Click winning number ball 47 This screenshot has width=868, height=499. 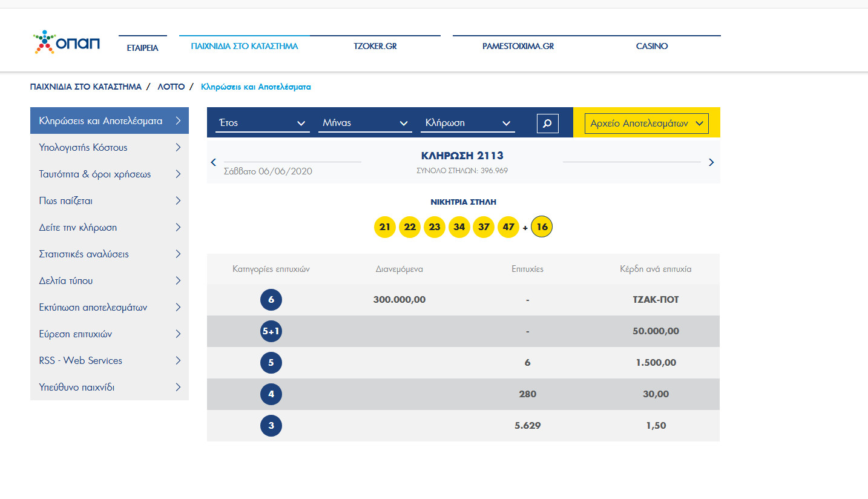pyautogui.click(x=508, y=227)
